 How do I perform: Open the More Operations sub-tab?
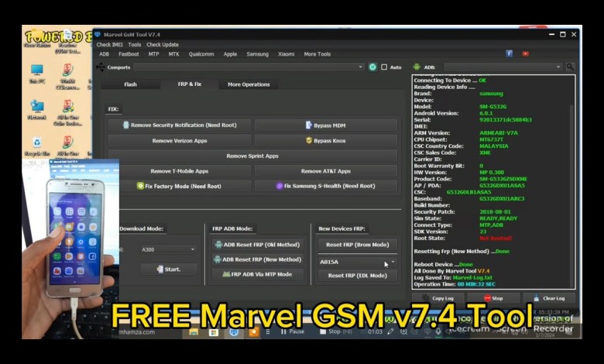249,84
